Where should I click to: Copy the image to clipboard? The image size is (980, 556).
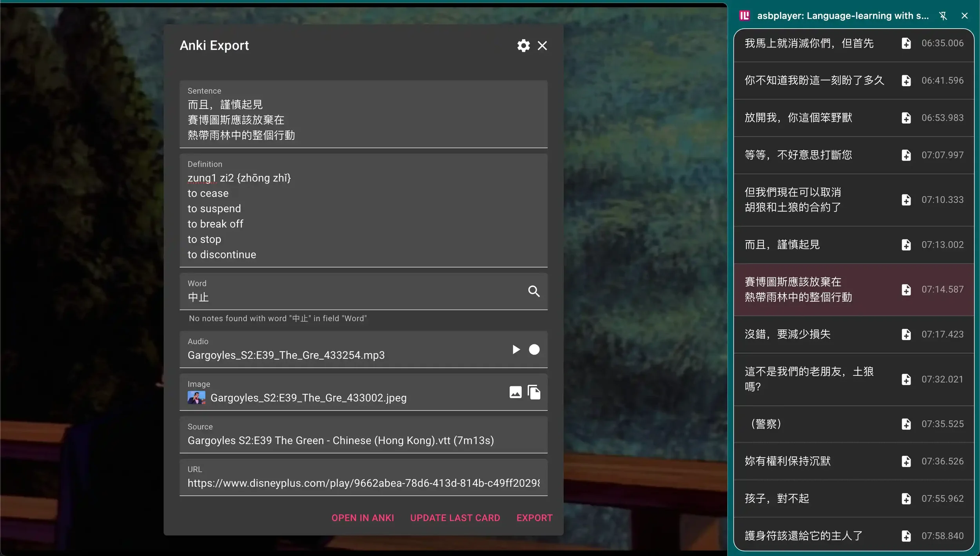click(x=534, y=392)
